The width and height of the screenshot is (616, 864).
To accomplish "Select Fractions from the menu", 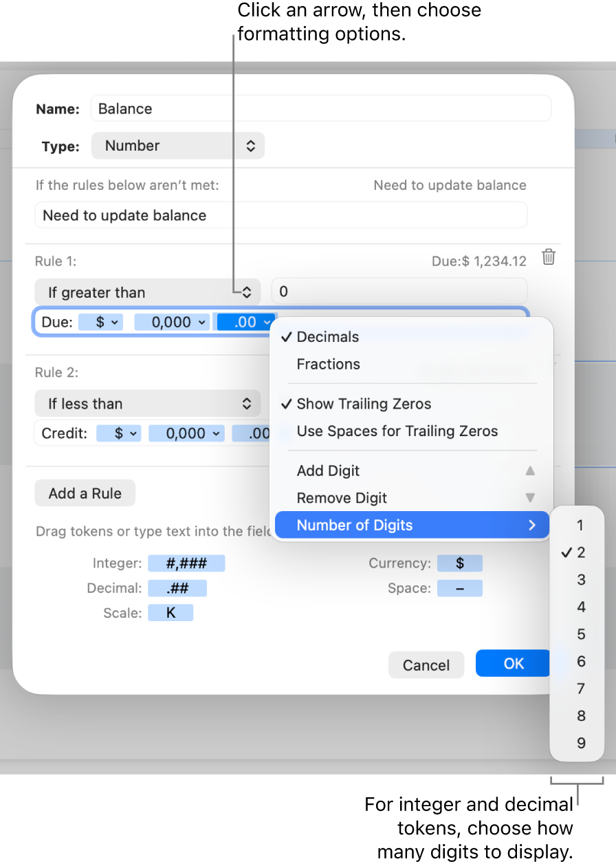I will point(327,364).
